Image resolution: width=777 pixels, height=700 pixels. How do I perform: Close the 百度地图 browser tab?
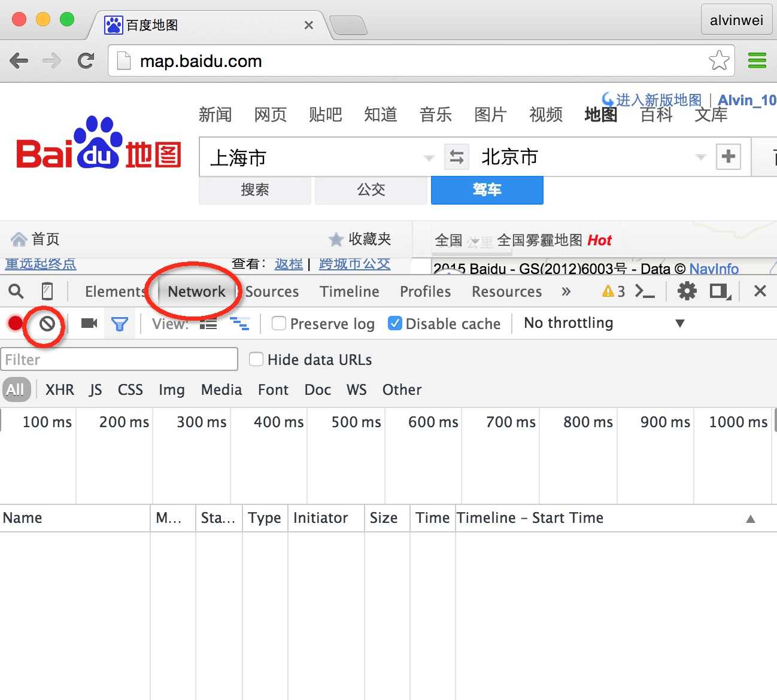[x=309, y=25]
